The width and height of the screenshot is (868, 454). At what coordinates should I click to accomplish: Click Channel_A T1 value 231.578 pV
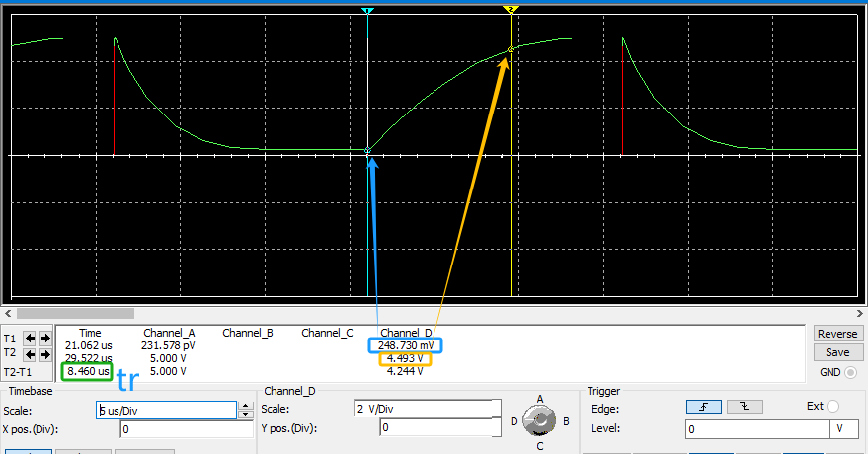point(168,345)
